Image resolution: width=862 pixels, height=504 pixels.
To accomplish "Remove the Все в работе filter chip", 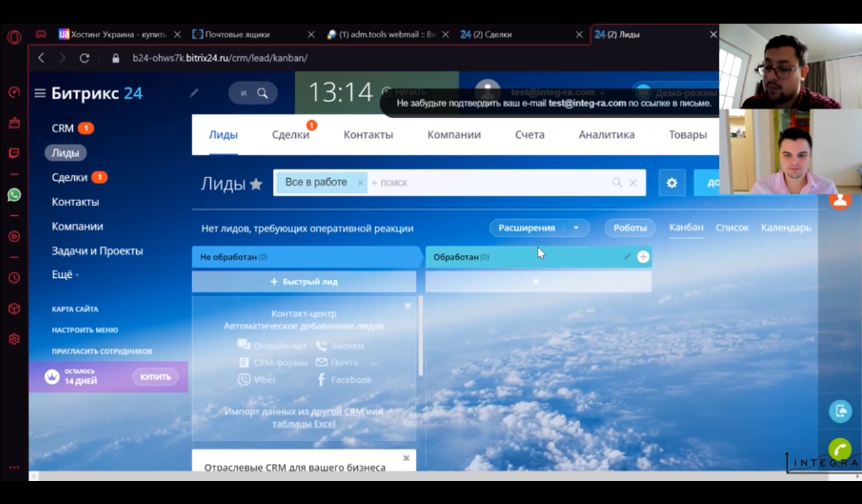I will 360,183.
